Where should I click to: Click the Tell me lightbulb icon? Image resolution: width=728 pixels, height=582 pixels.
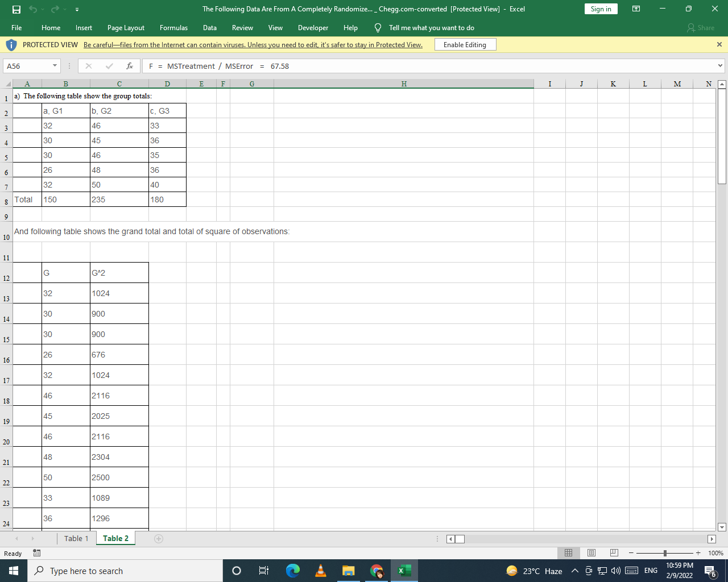377,27
